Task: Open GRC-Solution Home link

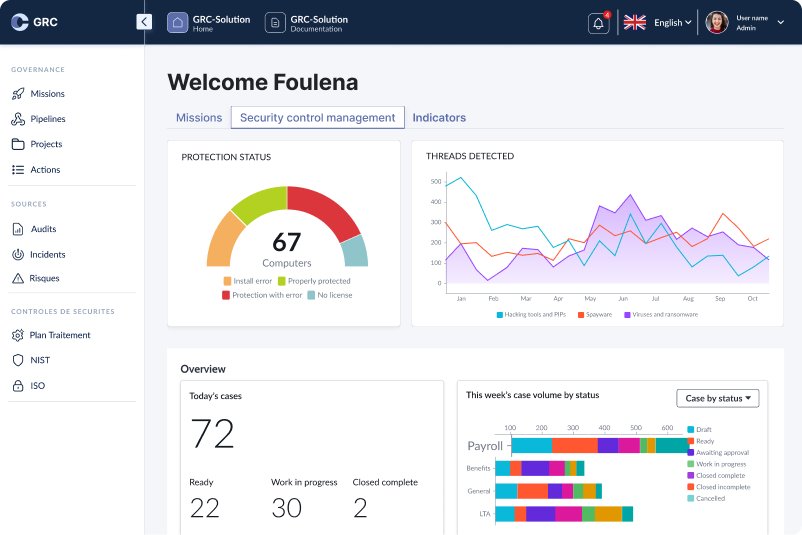Action: pos(209,23)
